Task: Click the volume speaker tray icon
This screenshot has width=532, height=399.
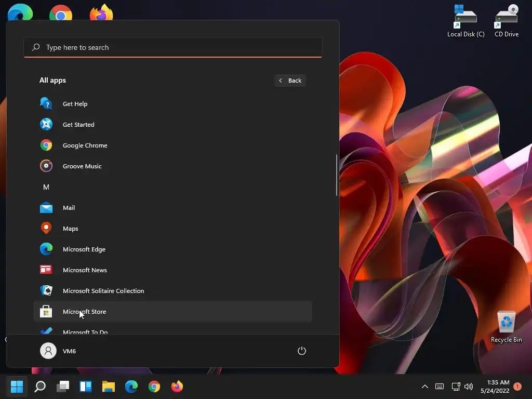Action: pos(469,386)
